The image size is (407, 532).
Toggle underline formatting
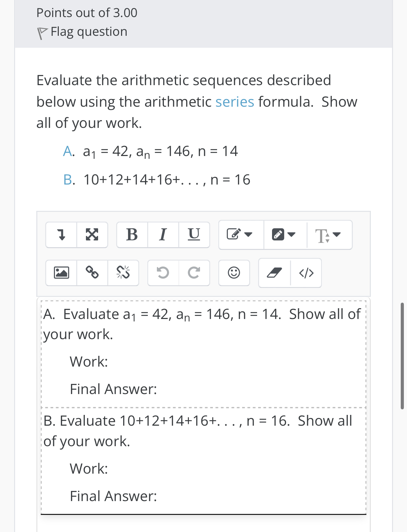pyautogui.click(x=194, y=235)
